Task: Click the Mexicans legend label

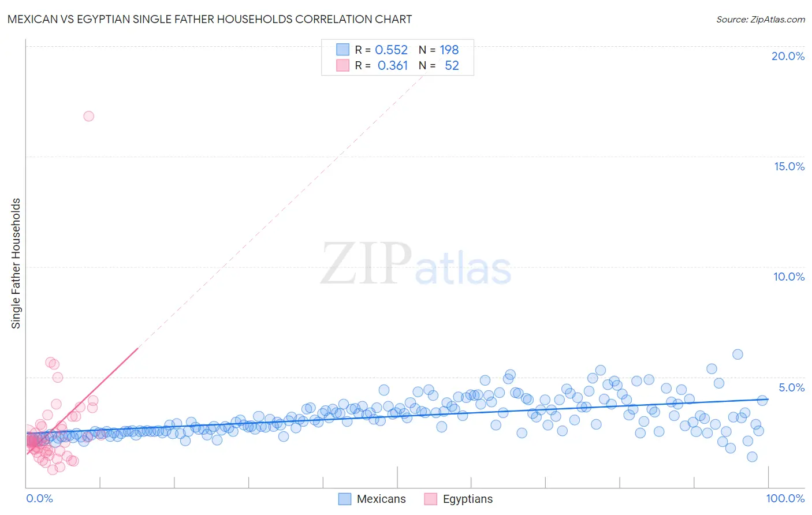Action: 381,499
